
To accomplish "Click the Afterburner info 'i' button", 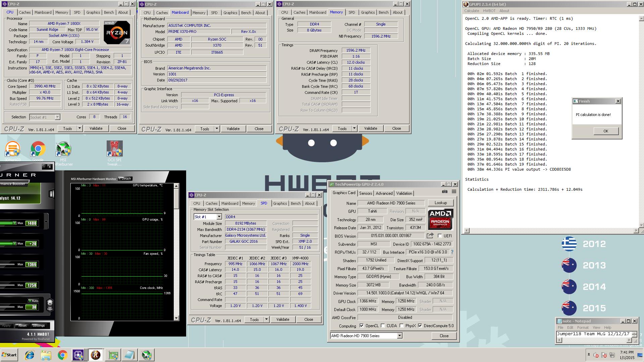I will (x=51, y=194).
